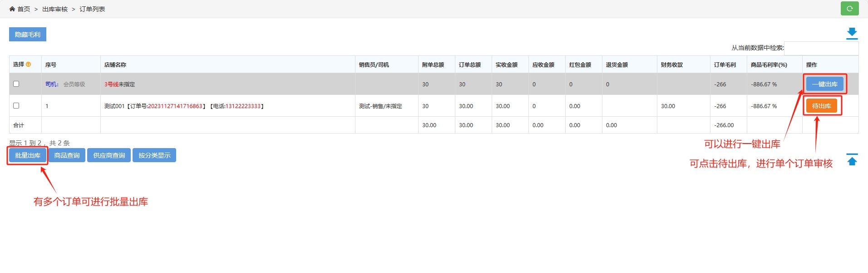868x273 pixels.
Task: Click order number 20231127141716863
Action: [x=175, y=106]
